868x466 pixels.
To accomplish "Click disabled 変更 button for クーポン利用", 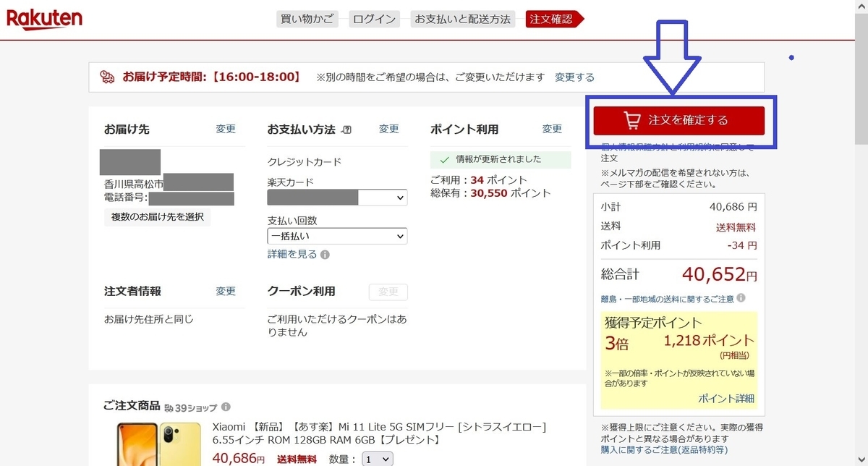I will (388, 292).
